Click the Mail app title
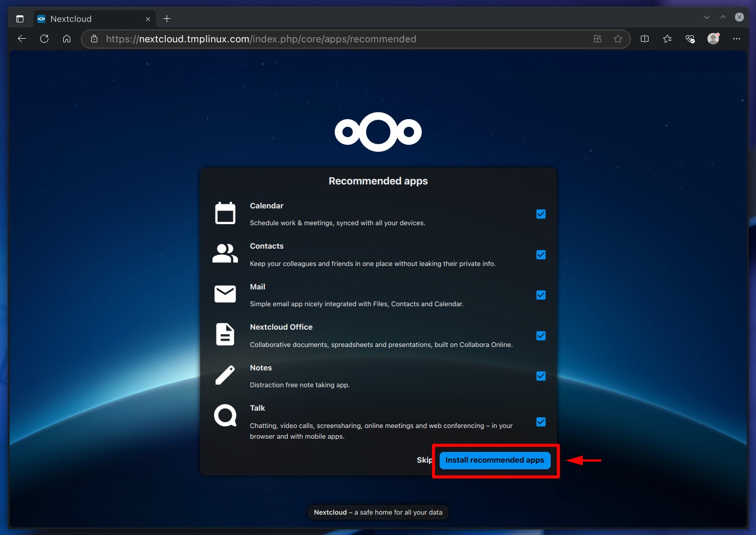Viewport: 756px width, 535px height. click(257, 287)
